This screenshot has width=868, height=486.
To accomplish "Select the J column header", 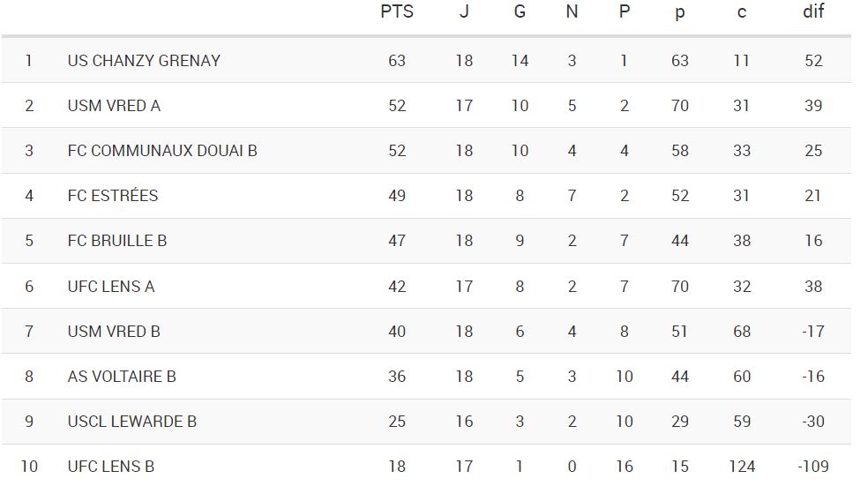I will 464,12.
